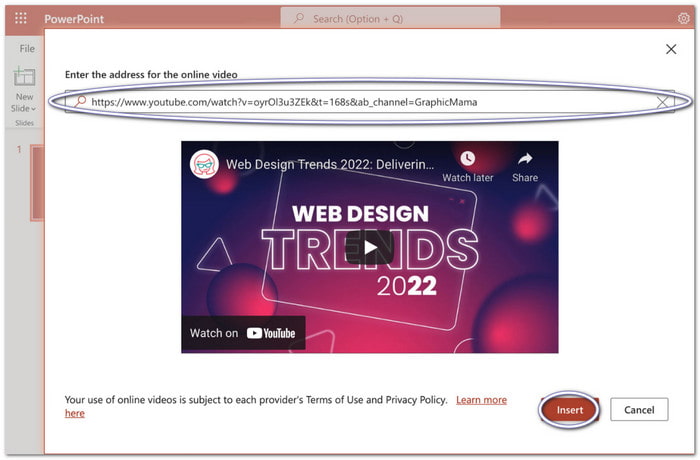Screen dimensions: 700x460
Task: Click the Watch later clock icon
Action: [467, 159]
